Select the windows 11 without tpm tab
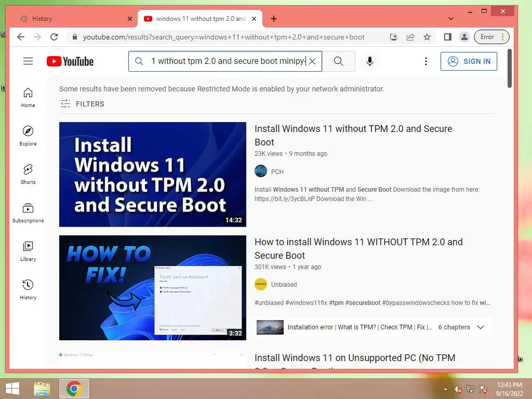The image size is (532, 399). click(x=200, y=19)
